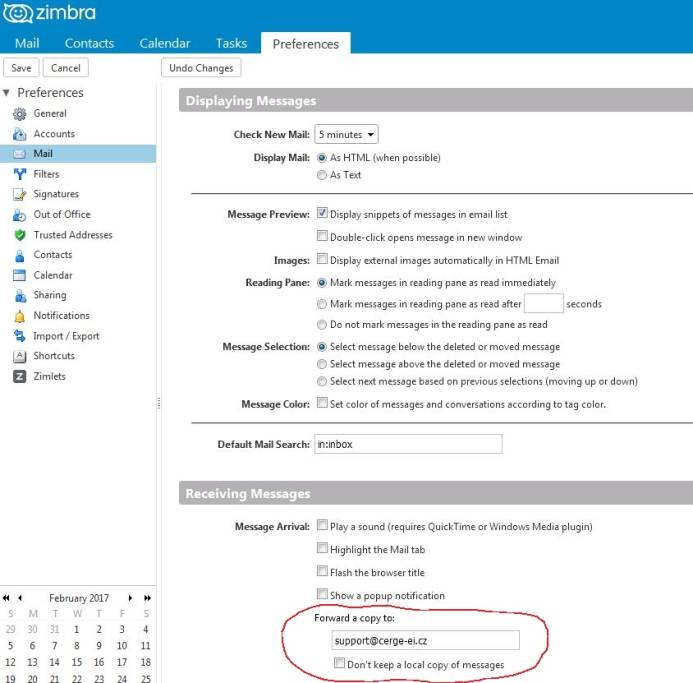Go to next month in mini calendar

click(130, 597)
